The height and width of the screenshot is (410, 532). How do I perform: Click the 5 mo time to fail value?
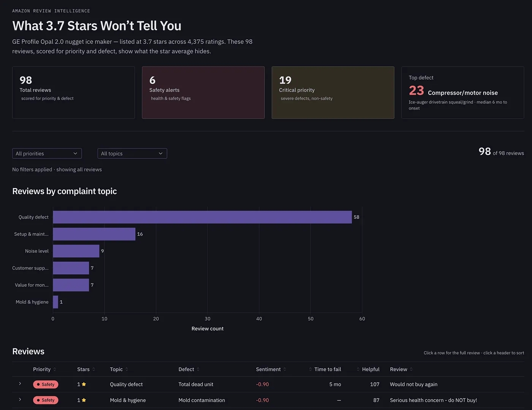(335, 384)
